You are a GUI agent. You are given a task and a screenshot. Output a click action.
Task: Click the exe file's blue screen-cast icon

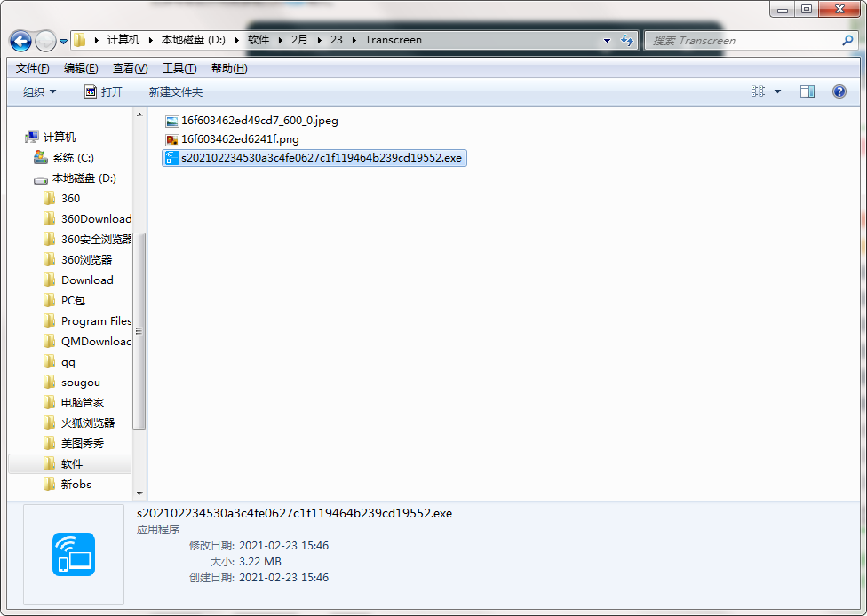pyautogui.click(x=172, y=158)
